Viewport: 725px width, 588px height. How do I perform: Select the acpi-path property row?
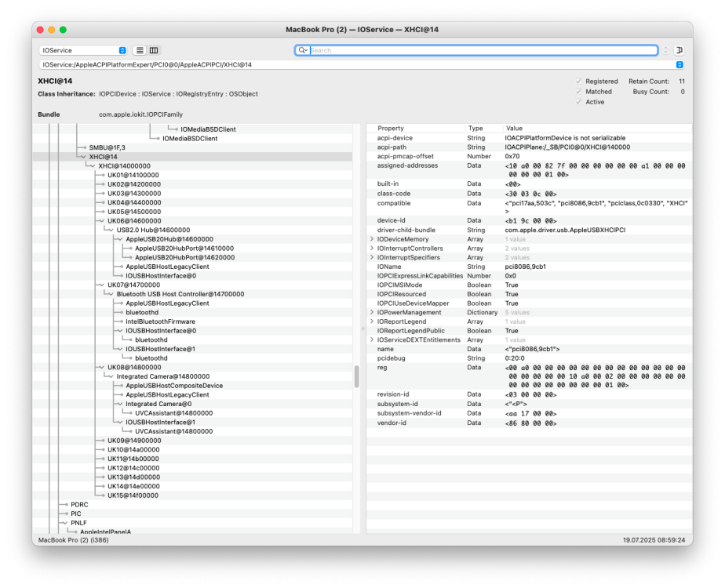530,147
